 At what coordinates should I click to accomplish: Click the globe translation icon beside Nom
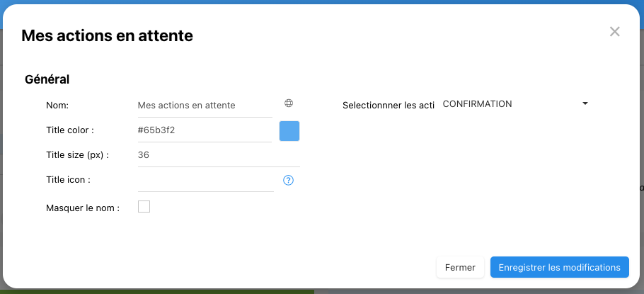(x=289, y=103)
